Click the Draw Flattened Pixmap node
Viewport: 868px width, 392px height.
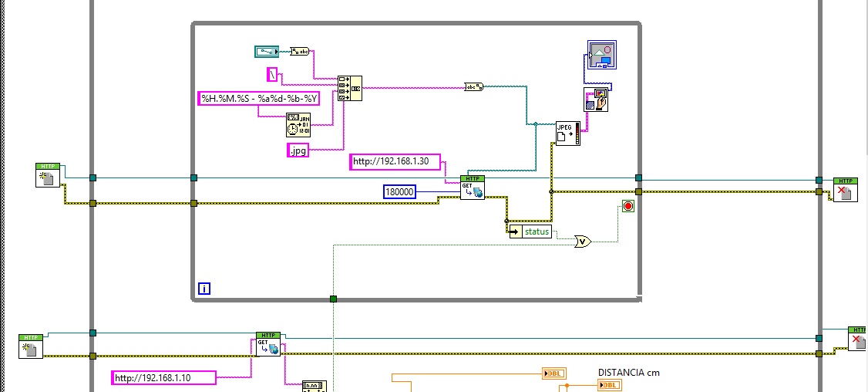pos(595,100)
